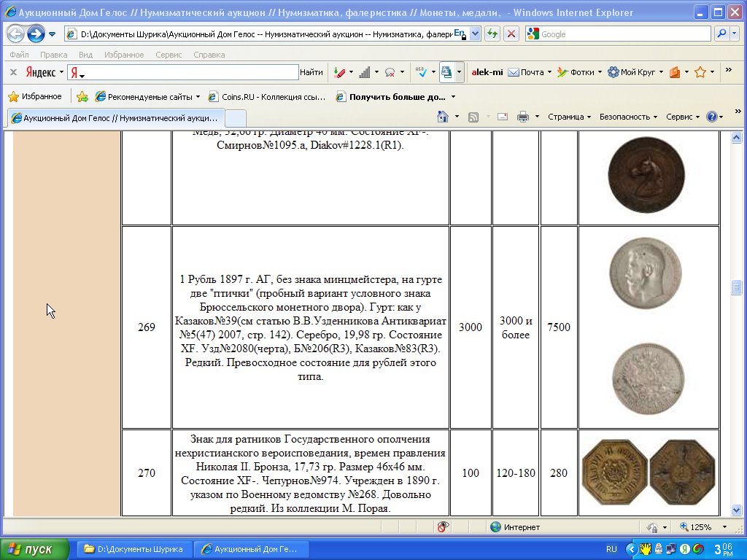This screenshot has height=560, width=747.
Task: Click the Yandex search input field
Action: tap(182, 72)
